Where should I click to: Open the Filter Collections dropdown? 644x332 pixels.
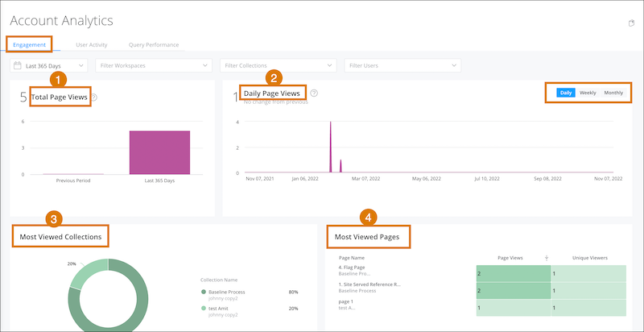(279, 65)
